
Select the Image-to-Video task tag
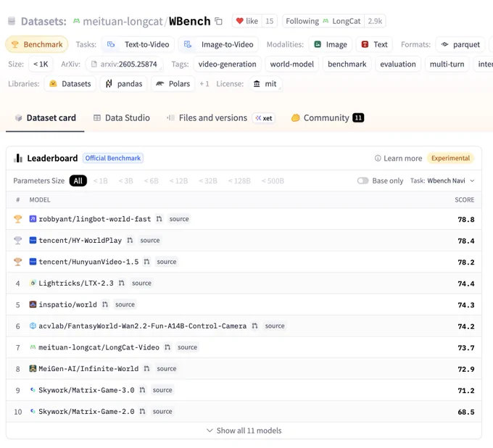coord(218,44)
